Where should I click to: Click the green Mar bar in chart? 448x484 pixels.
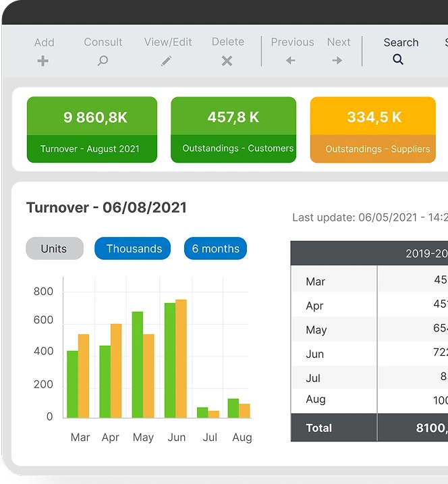click(72, 384)
